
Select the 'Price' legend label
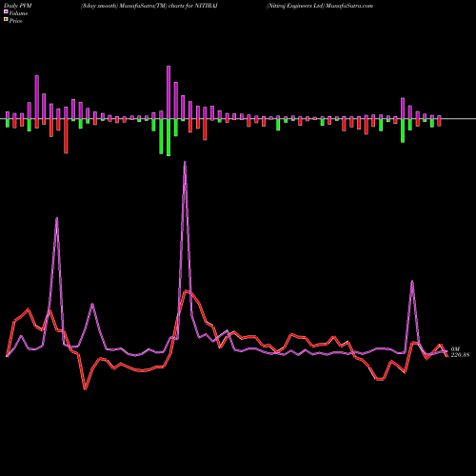(x=15, y=21)
